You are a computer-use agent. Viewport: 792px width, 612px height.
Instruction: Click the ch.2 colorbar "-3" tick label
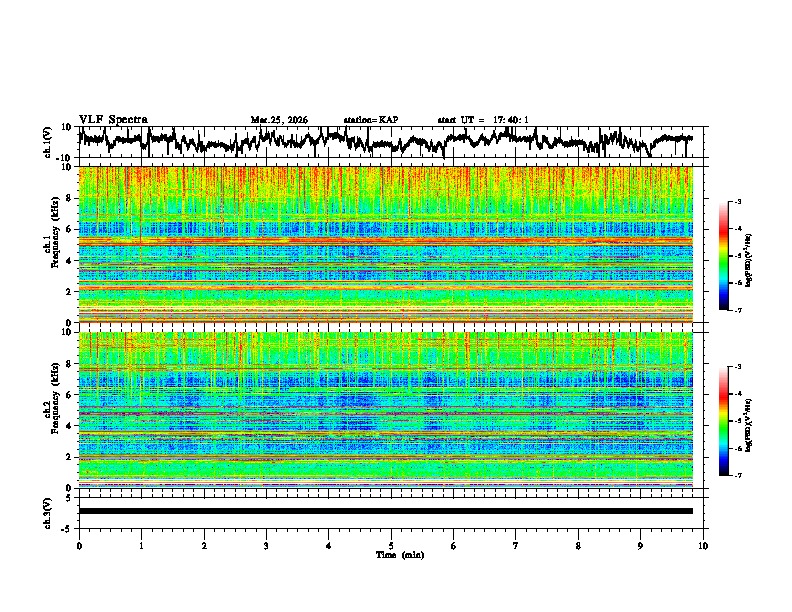point(737,367)
